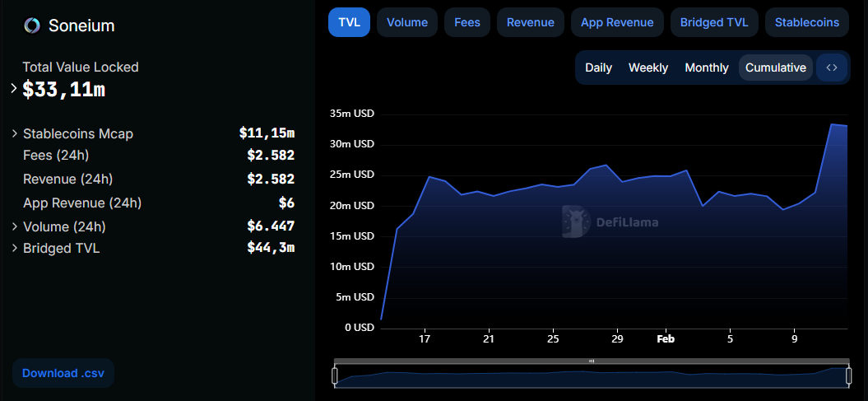The width and height of the screenshot is (868, 401).
Task: Click the $6.447 volume value
Action: tap(271, 226)
